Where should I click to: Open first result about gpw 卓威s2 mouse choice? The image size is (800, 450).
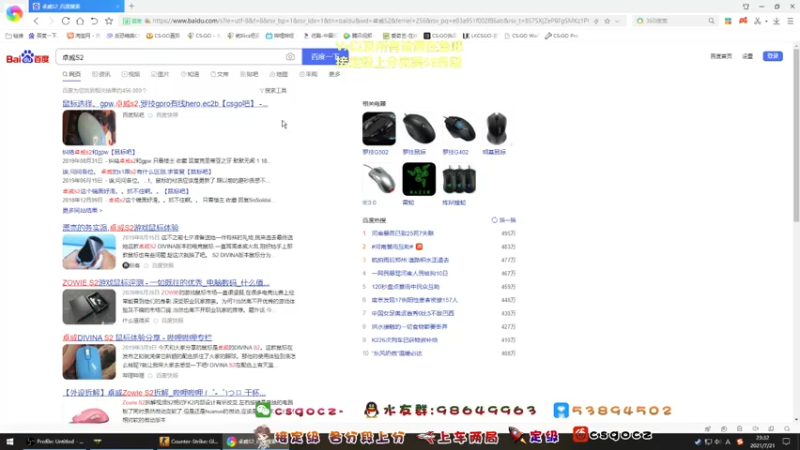pyautogui.click(x=165, y=104)
